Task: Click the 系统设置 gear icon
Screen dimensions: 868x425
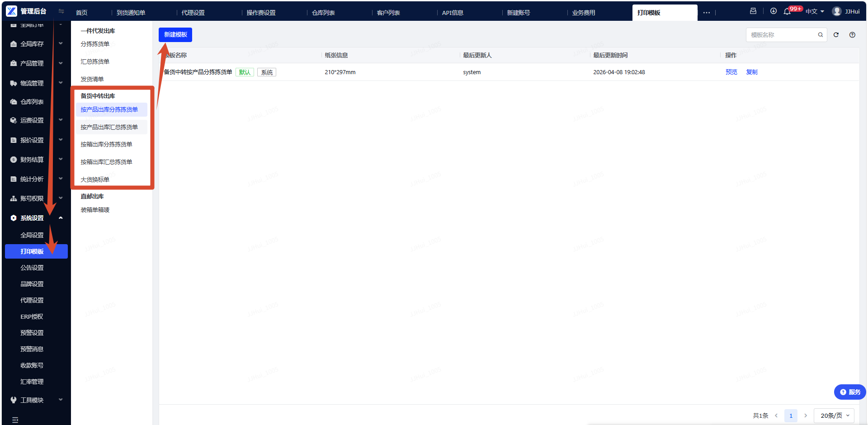Action: click(x=14, y=218)
